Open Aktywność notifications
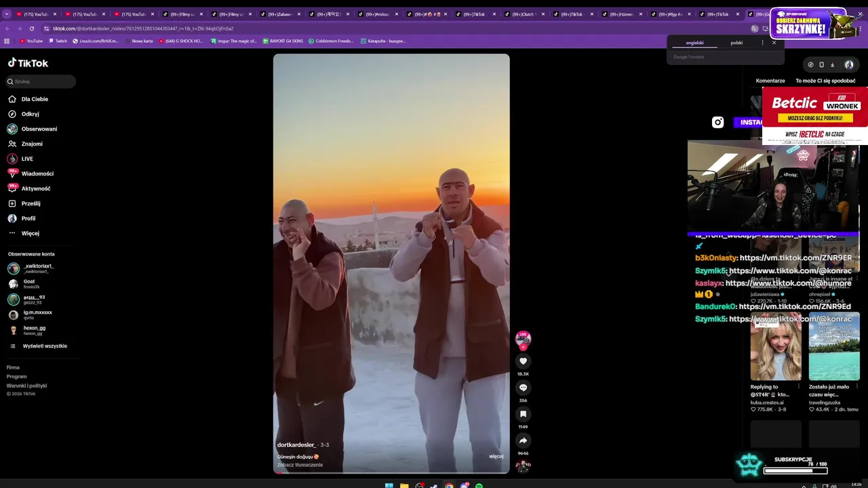Viewport: 868px width, 488px height. tap(36, 188)
